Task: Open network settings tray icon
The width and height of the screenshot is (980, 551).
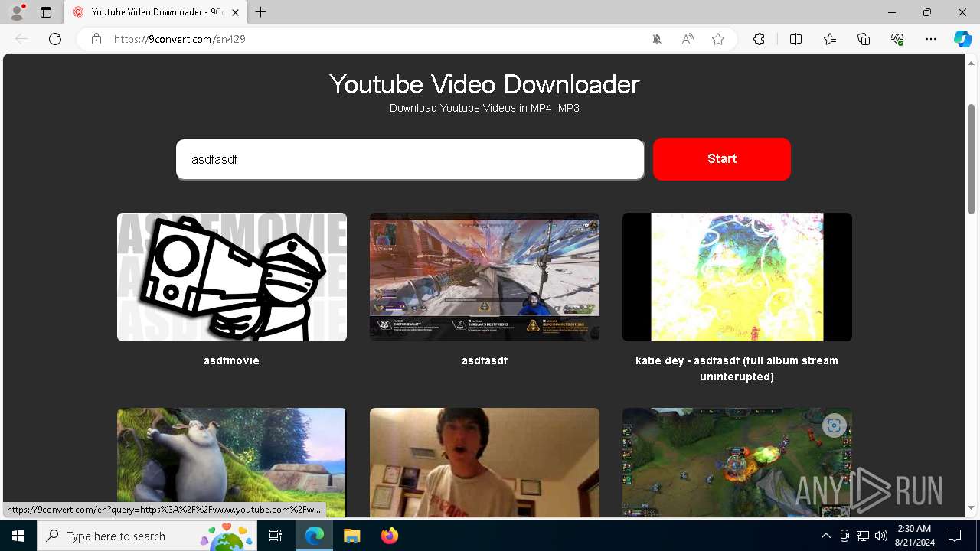Action: click(x=863, y=536)
